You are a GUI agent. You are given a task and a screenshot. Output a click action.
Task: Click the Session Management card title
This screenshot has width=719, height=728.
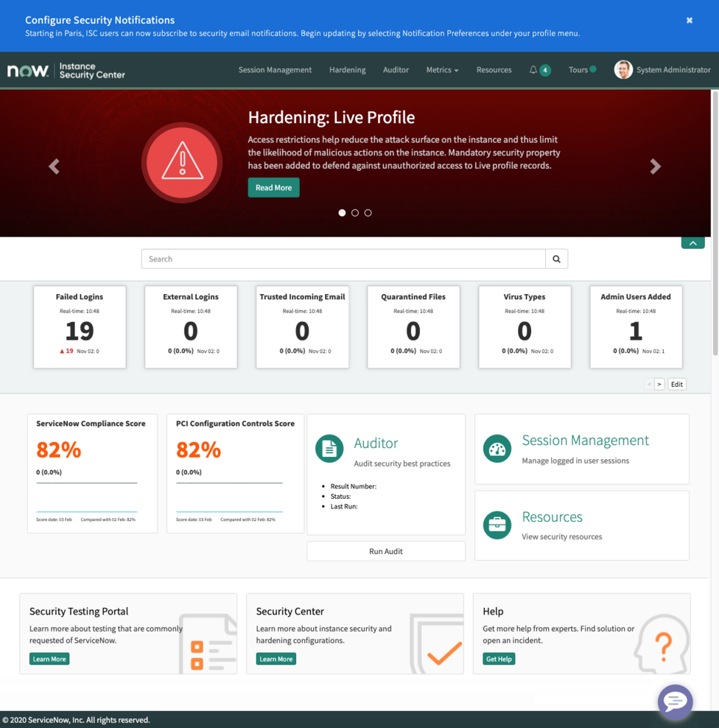[586, 440]
